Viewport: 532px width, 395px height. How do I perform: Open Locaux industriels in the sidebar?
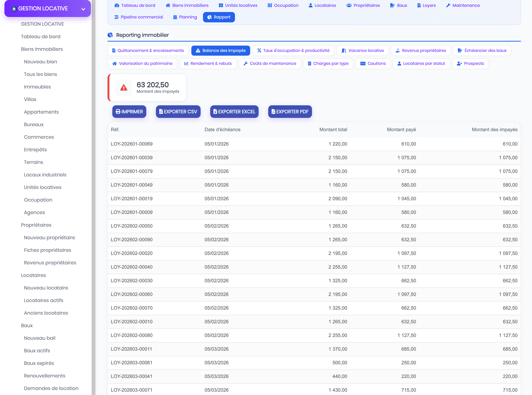(x=45, y=175)
